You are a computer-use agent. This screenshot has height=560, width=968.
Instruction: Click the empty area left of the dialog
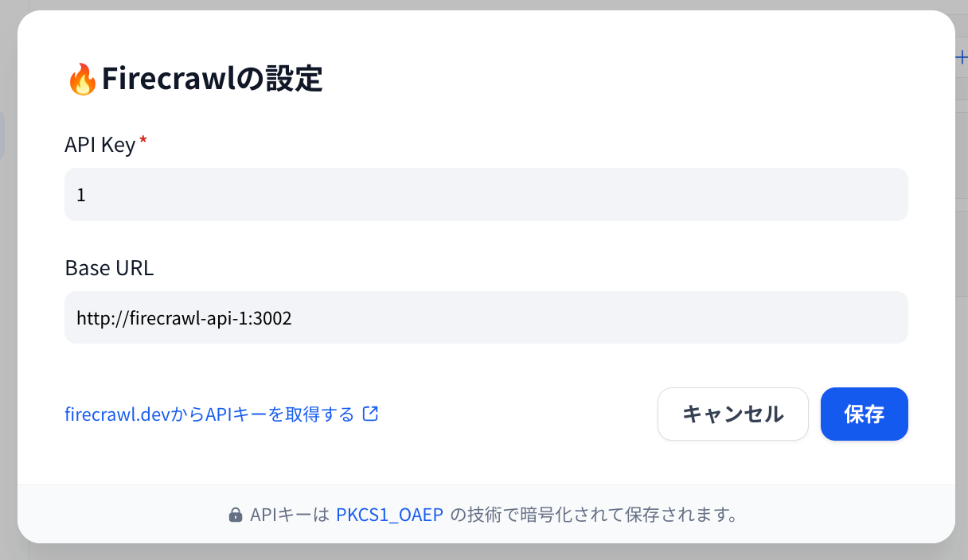pyautogui.click(x=9, y=278)
